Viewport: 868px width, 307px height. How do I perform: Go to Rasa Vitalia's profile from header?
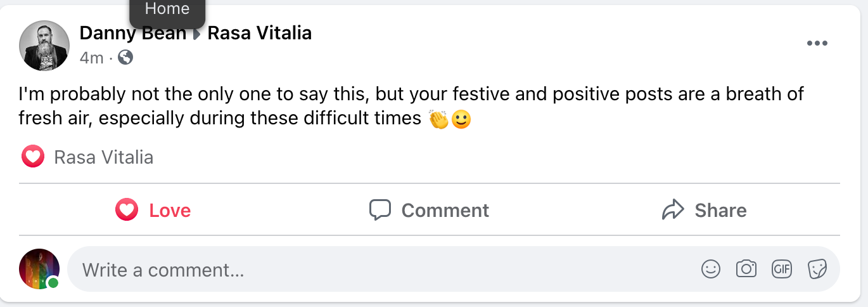pyautogui.click(x=260, y=33)
